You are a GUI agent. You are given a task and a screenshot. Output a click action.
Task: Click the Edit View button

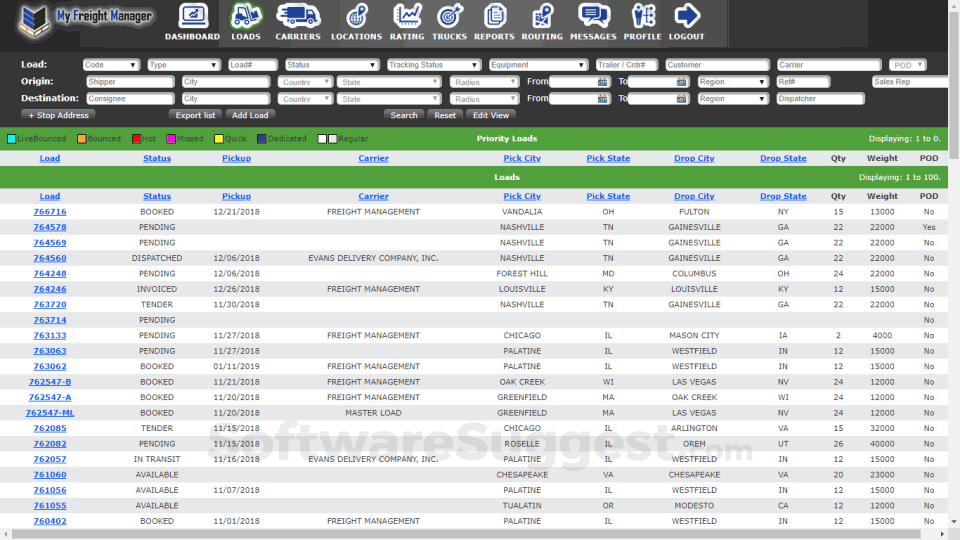tap(491, 115)
